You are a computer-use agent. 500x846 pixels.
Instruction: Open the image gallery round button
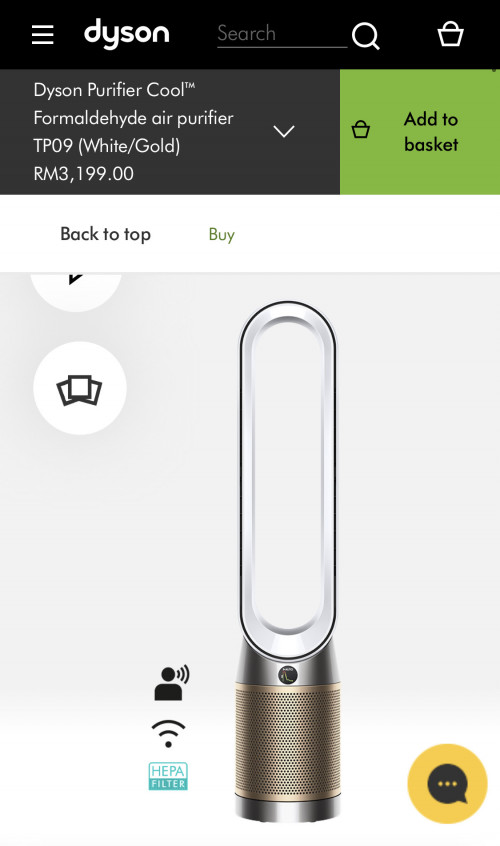[x=80, y=388]
